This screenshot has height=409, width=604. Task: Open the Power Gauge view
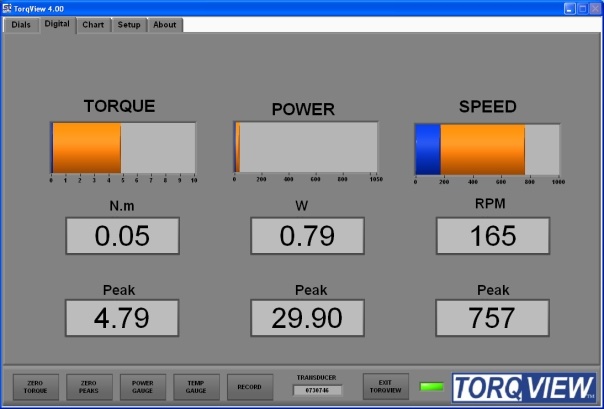(143, 387)
